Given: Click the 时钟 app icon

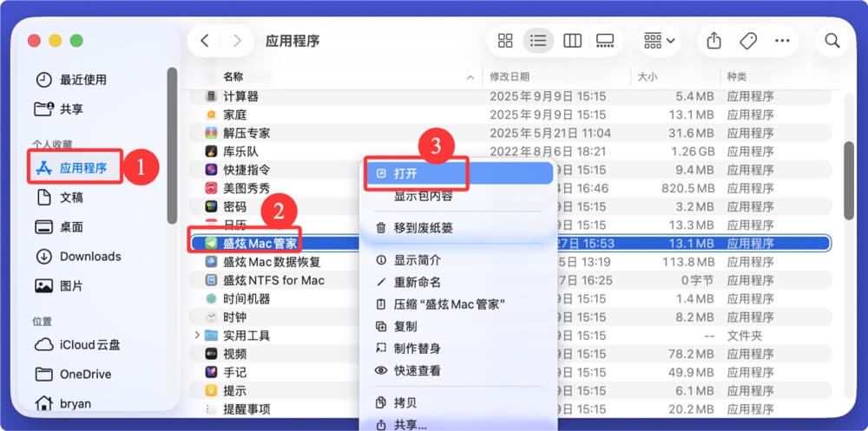Looking at the screenshot, I should pyautogui.click(x=211, y=317).
